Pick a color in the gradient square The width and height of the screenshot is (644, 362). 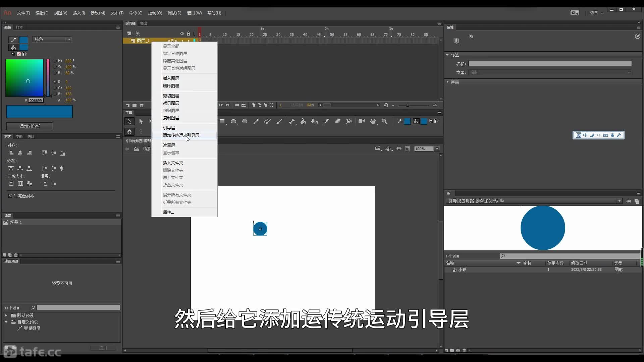pyautogui.click(x=24, y=78)
